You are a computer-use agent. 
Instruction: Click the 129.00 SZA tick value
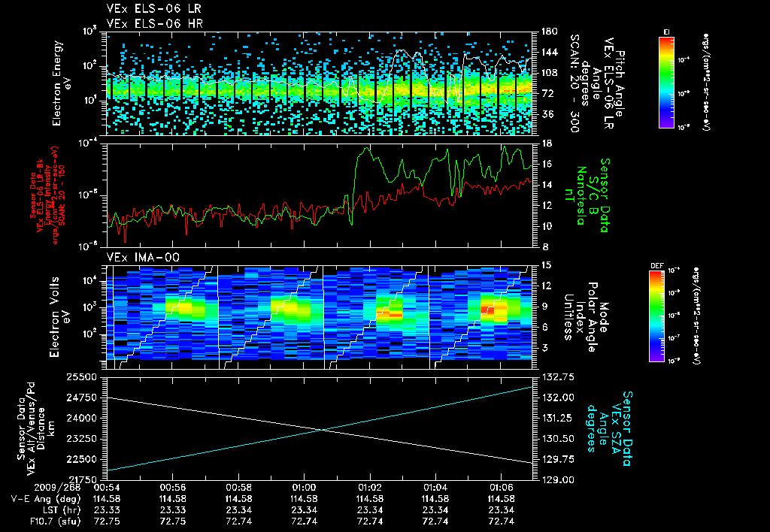(x=557, y=479)
